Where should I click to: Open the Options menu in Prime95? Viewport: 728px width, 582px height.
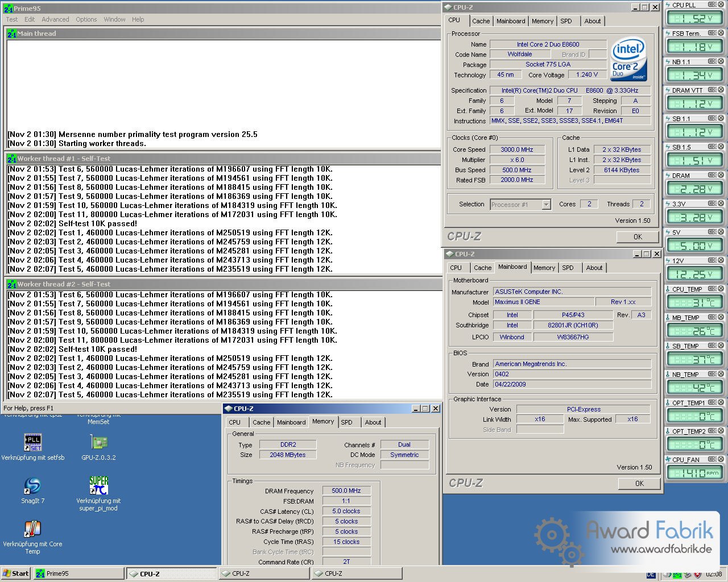coord(86,19)
